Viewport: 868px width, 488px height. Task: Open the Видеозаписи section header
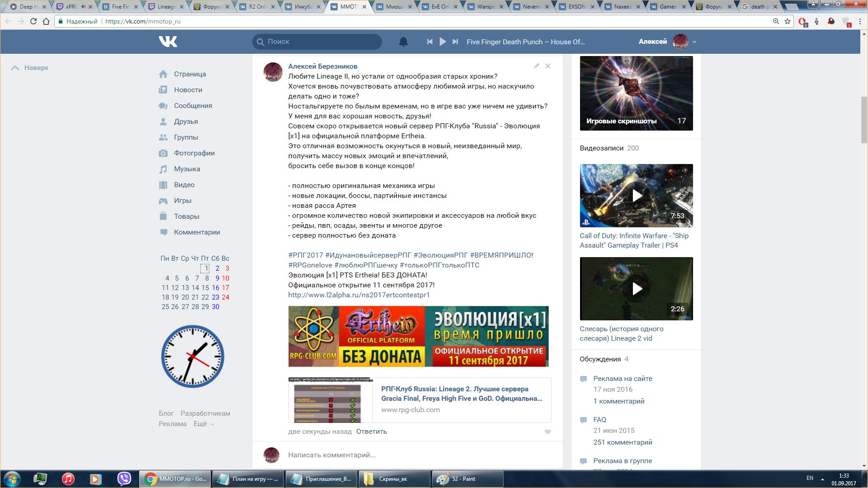click(x=602, y=148)
